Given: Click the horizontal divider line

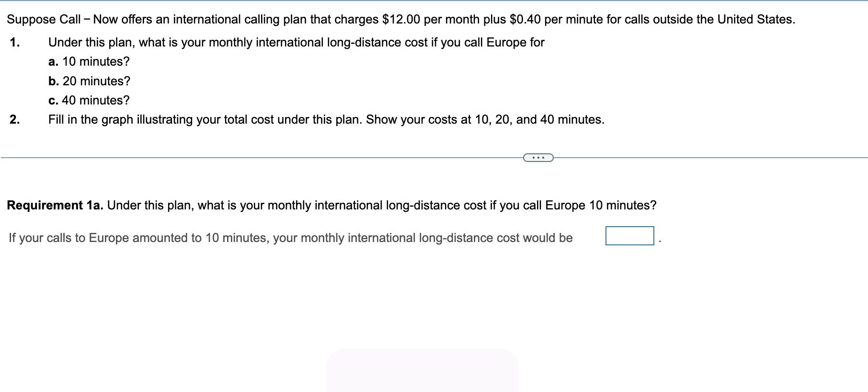Looking at the screenshot, I should click(x=240, y=157).
